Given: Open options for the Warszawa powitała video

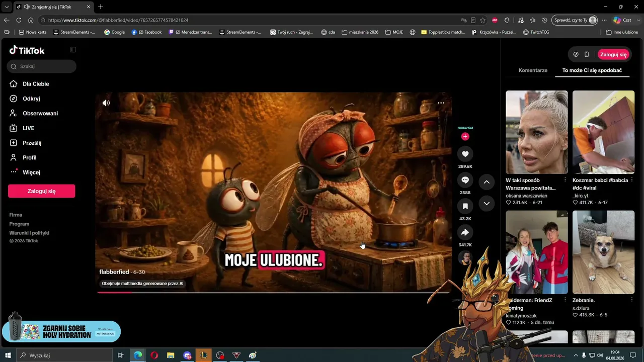Looking at the screenshot, I should [565, 180].
